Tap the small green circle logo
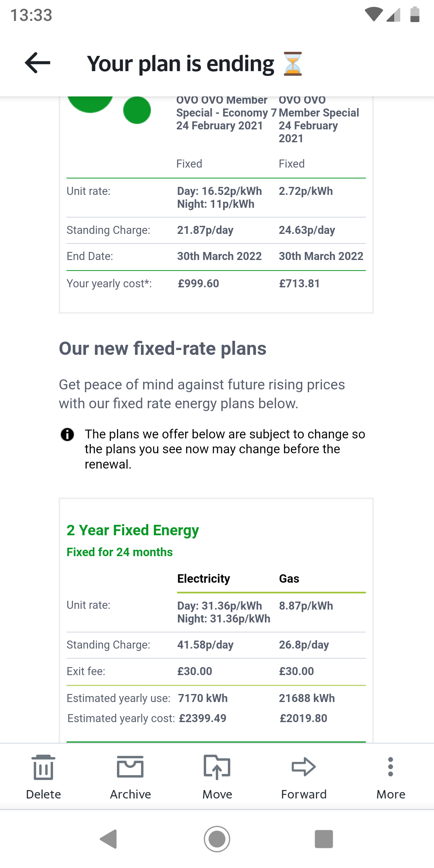Image resolution: width=434 pixels, height=868 pixels. tap(137, 110)
